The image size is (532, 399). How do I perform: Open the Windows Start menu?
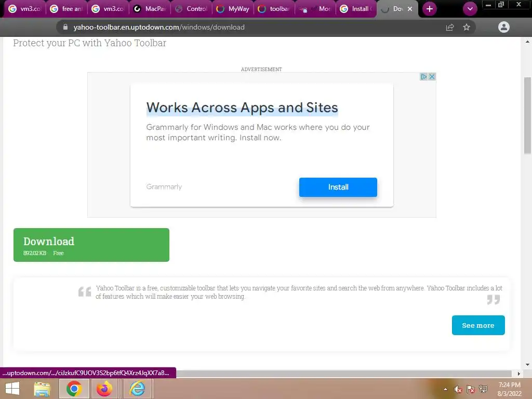click(13, 389)
